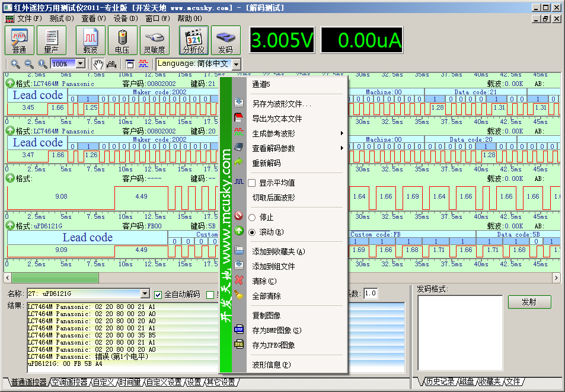This screenshot has height=392, width=565.
Task: Switch to the 空调遥控器 tab
Action: (69, 382)
